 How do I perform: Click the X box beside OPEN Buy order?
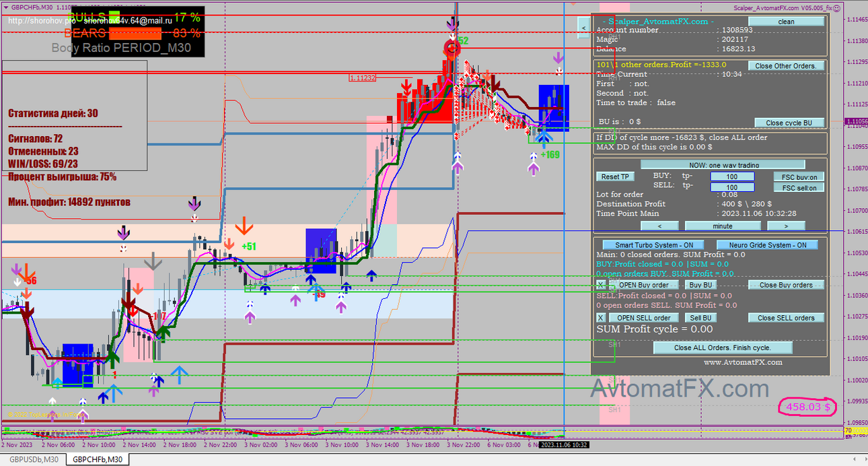click(601, 285)
